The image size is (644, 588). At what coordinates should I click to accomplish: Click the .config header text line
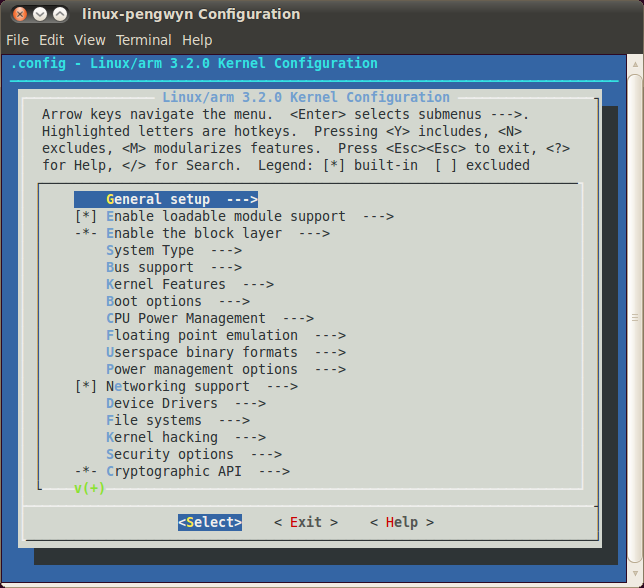[x=194, y=64]
